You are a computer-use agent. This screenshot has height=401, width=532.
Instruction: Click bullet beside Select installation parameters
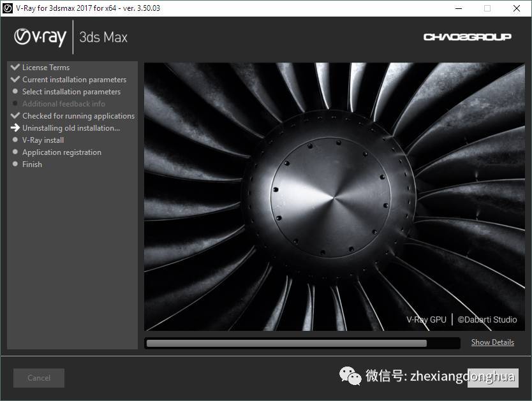(15, 91)
